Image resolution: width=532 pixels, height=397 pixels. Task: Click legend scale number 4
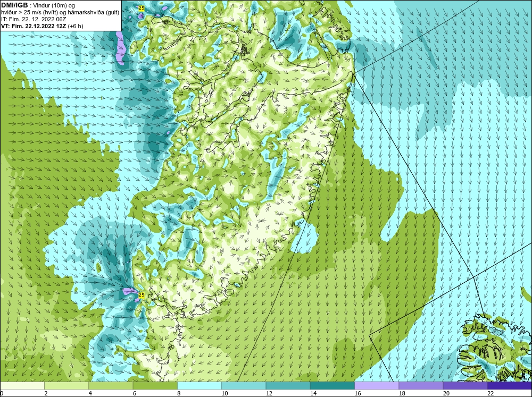pyautogui.click(x=90, y=393)
